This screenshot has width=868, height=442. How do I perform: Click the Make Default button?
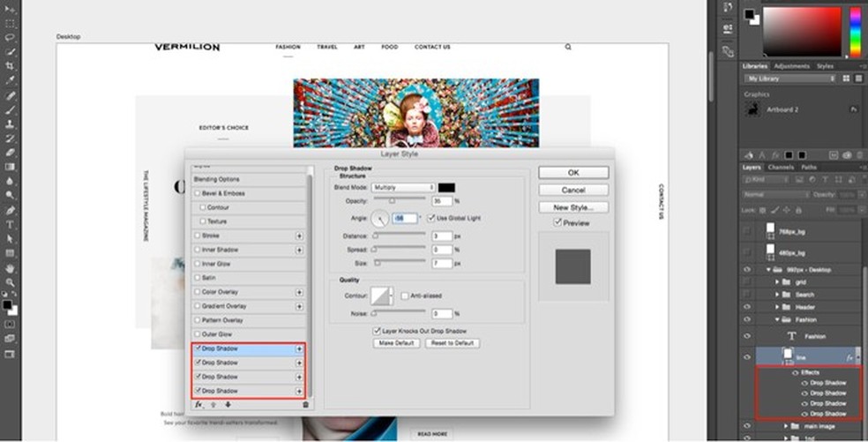pos(396,343)
